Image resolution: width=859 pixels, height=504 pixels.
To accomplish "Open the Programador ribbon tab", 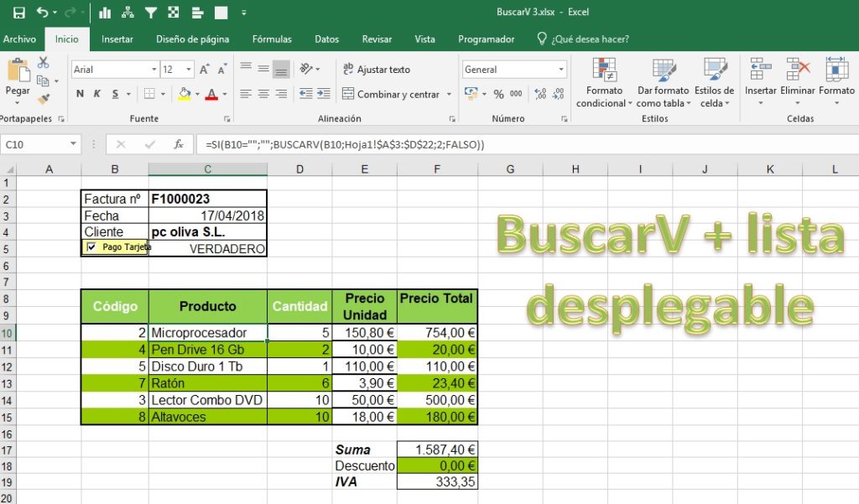I will pos(486,39).
